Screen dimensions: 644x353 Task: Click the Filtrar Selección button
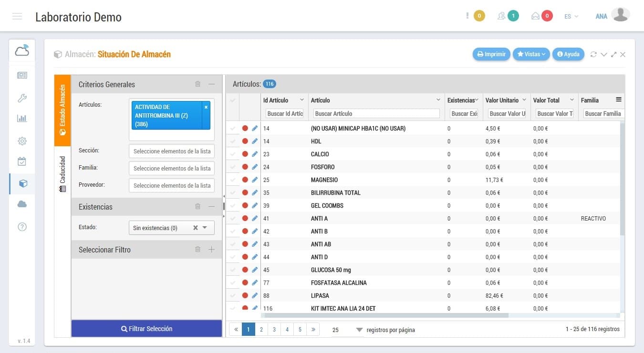146,329
